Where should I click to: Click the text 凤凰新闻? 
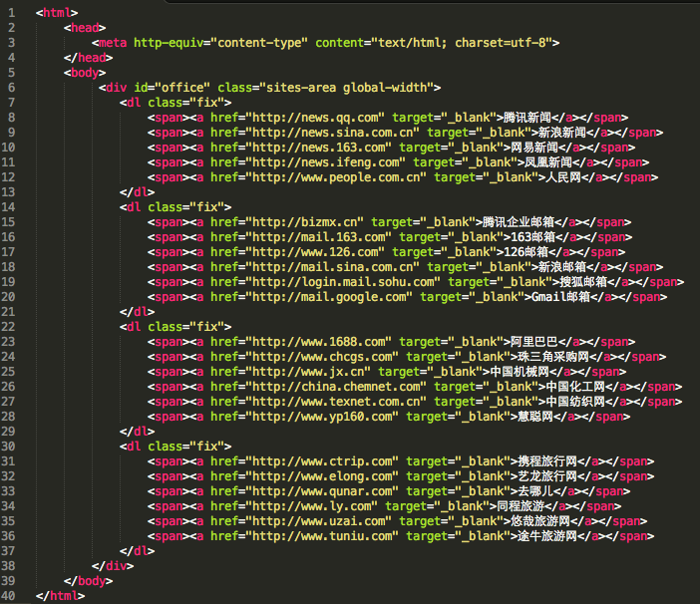[x=548, y=162]
